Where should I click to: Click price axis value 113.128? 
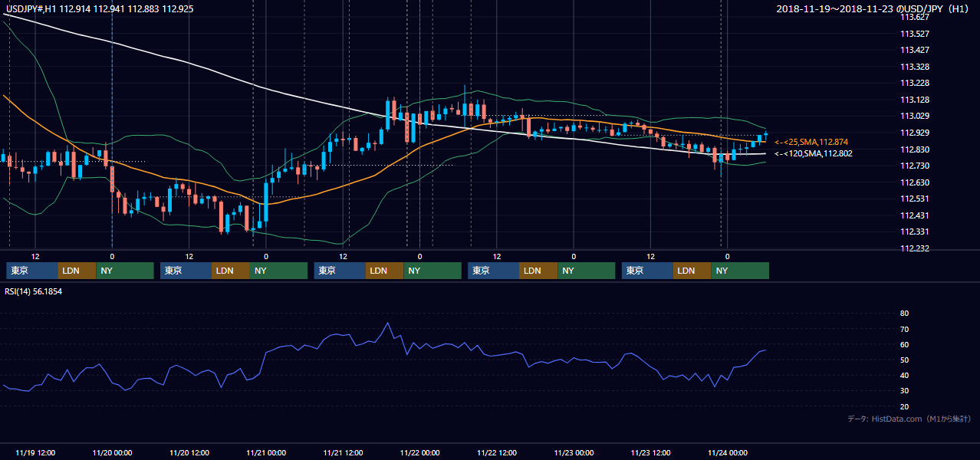click(914, 100)
